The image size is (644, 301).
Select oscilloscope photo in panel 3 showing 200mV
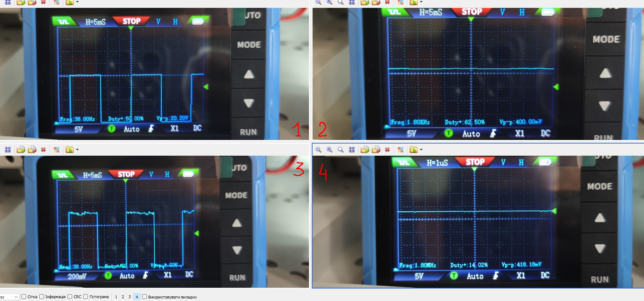[x=154, y=222]
